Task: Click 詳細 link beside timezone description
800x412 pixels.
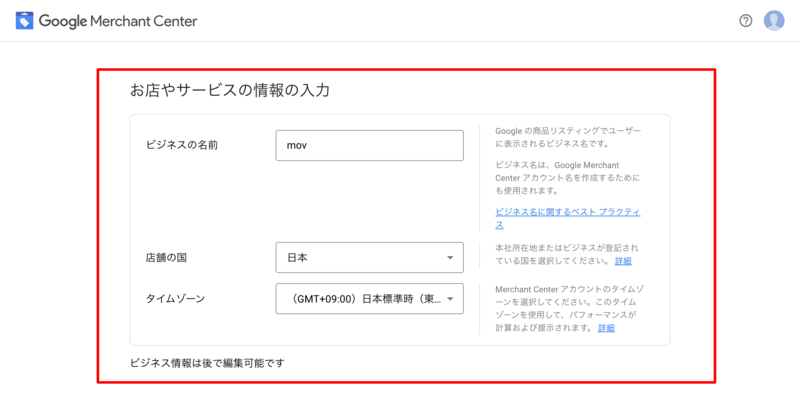Action: coord(606,328)
